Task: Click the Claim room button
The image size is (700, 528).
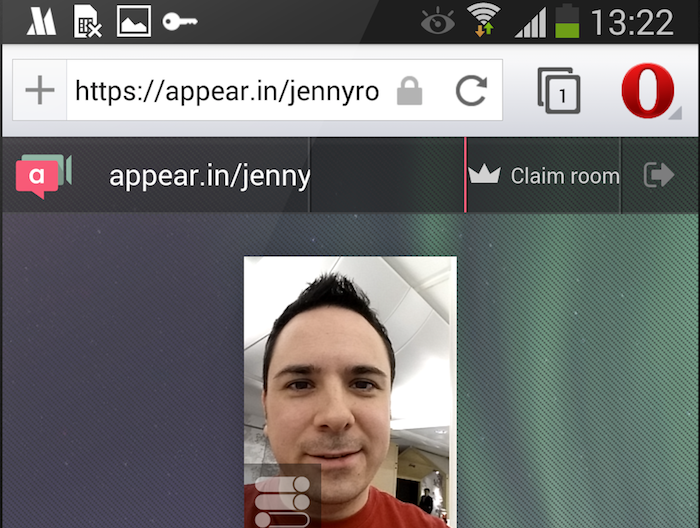Action: pyautogui.click(x=545, y=176)
